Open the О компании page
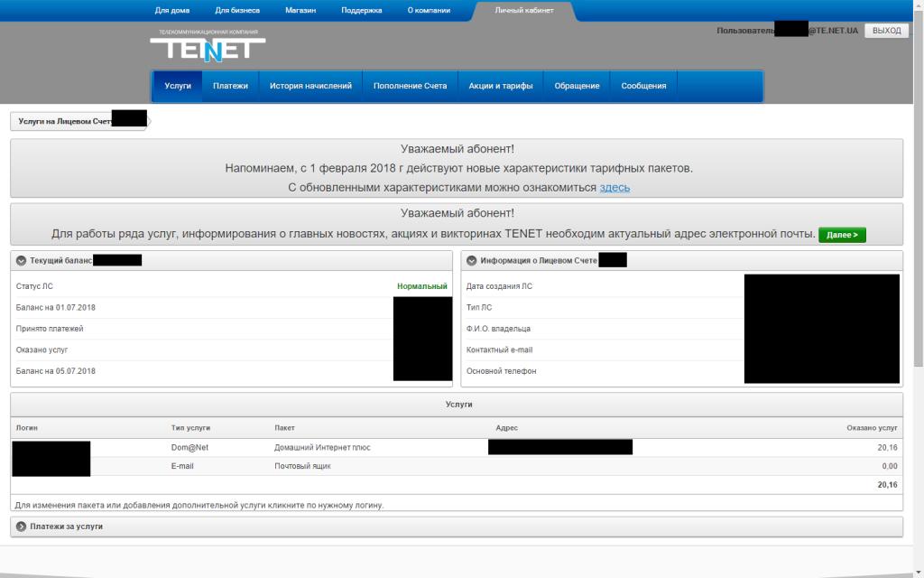The height and width of the screenshot is (578, 924). point(429,10)
